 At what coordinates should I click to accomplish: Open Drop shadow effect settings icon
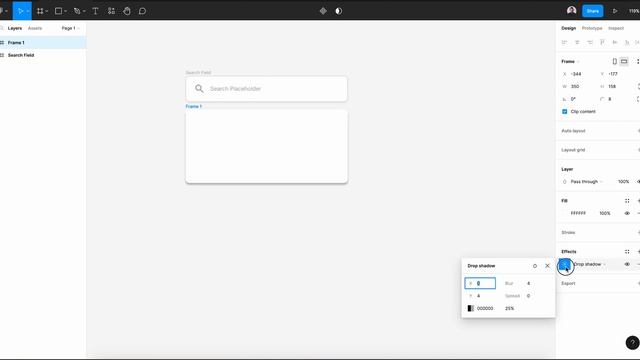[x=564, y=264]
